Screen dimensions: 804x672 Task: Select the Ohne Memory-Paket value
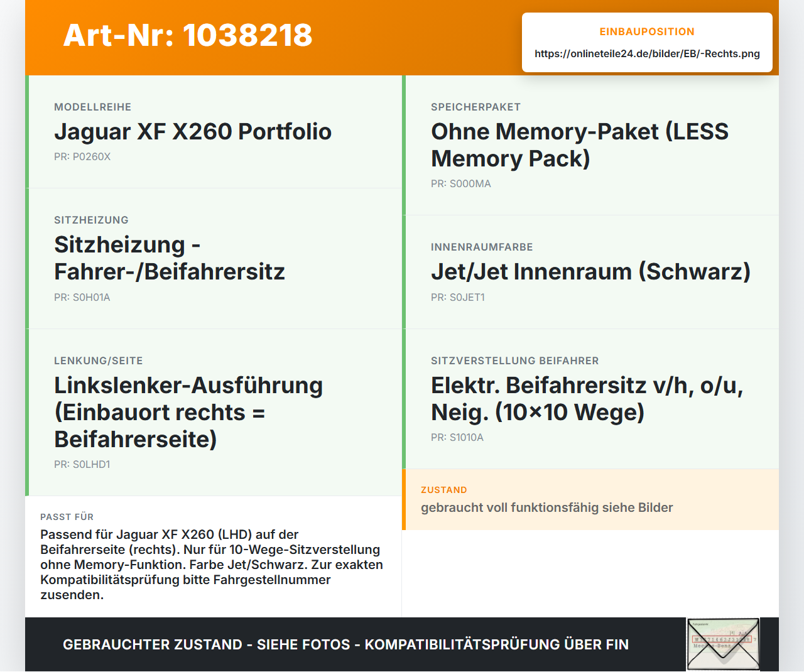580,145
